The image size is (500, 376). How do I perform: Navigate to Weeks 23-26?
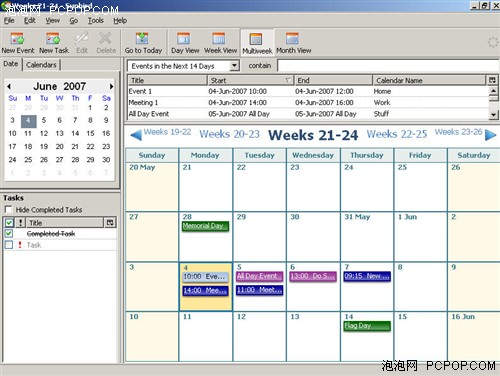click(458, 132)
